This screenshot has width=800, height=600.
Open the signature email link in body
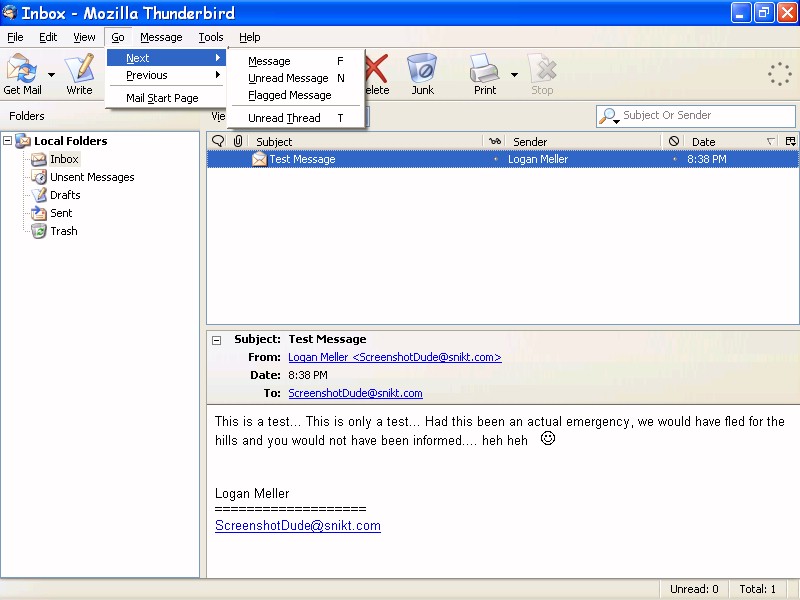pos(298,526)
